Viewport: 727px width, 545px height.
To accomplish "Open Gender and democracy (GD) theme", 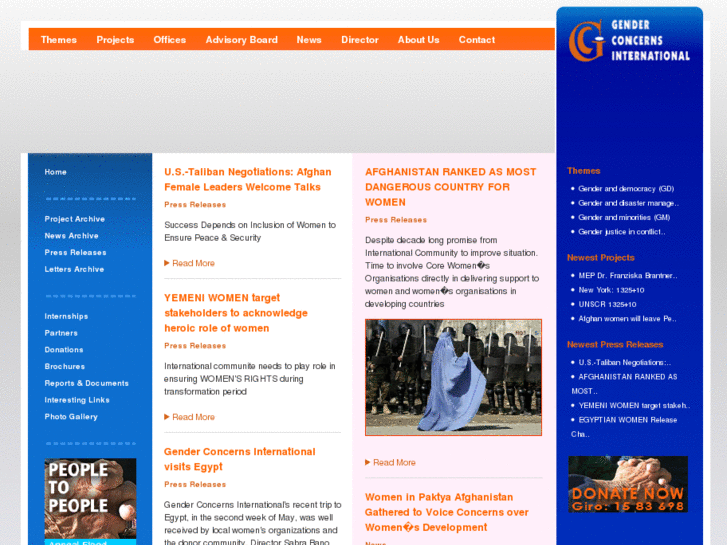I will coord(626,189).
